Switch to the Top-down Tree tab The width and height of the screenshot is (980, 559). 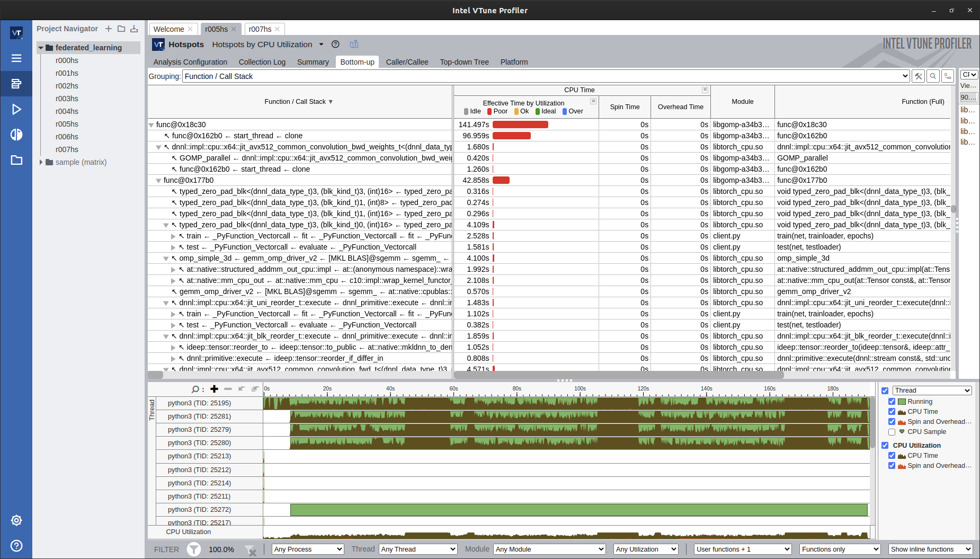click(x=464, y=62)
